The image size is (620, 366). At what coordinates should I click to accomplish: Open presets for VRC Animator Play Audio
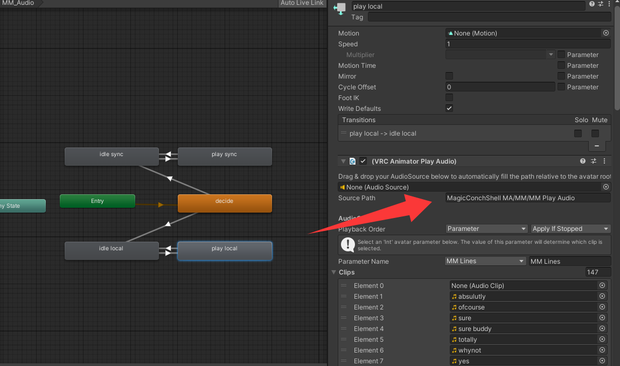coord(594,161)
